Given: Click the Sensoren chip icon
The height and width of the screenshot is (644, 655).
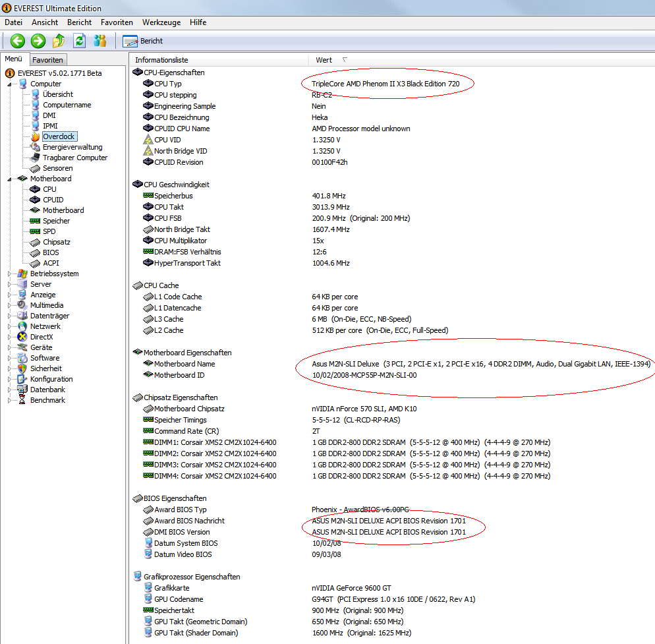Looking at the screenshot, I should pyautogui.click(x=36, y=169).
